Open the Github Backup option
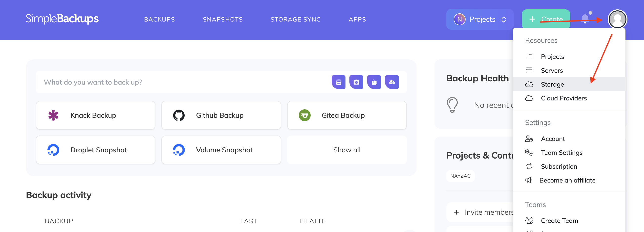The width and height of the screenshot is (644, 232). click(x=221, y=115)
